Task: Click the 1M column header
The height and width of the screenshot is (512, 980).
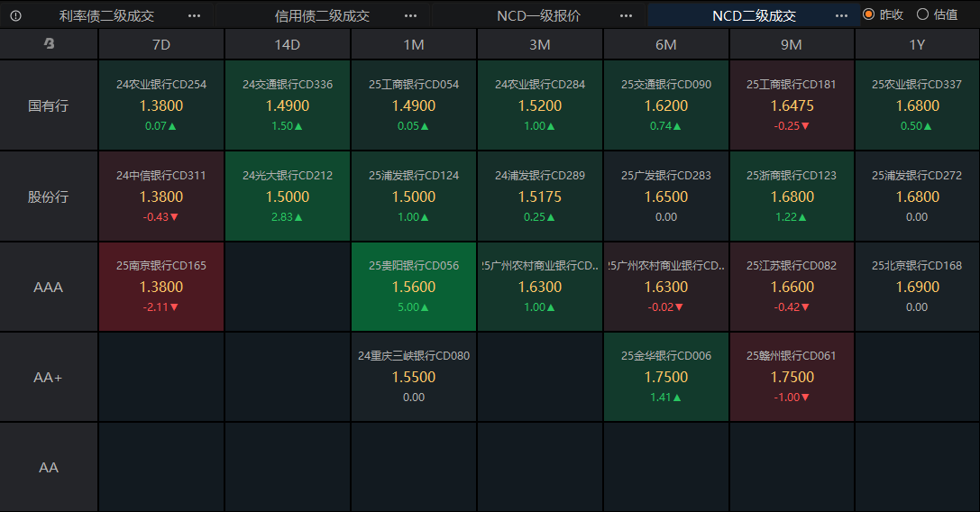Action: (414, 44)
